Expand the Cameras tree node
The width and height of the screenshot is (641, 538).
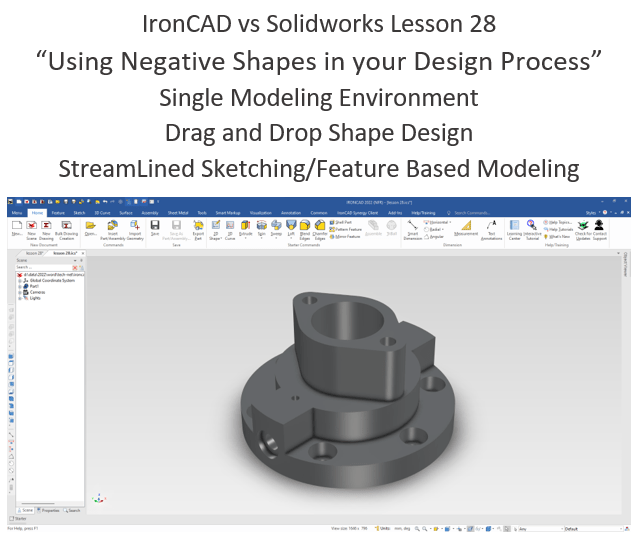point(20,291)
